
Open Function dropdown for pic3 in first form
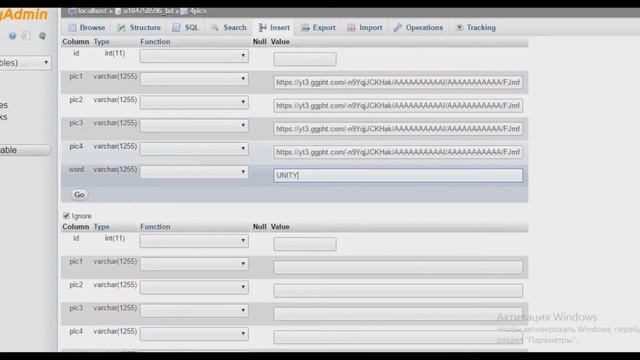[194, 125]
